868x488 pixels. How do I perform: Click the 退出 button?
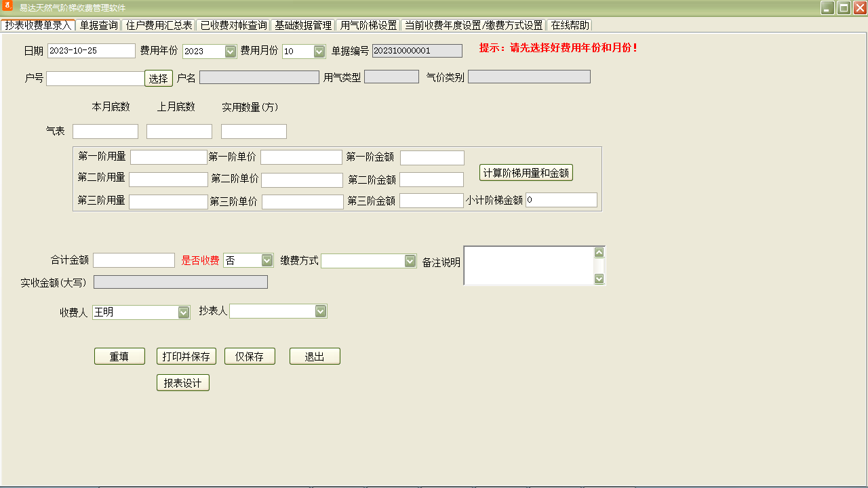(315, 357)
